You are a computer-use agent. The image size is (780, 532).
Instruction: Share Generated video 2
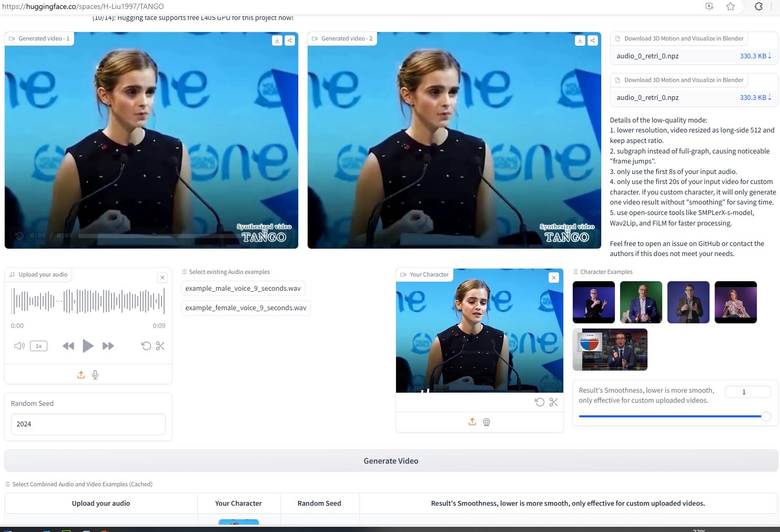(593, 40)
